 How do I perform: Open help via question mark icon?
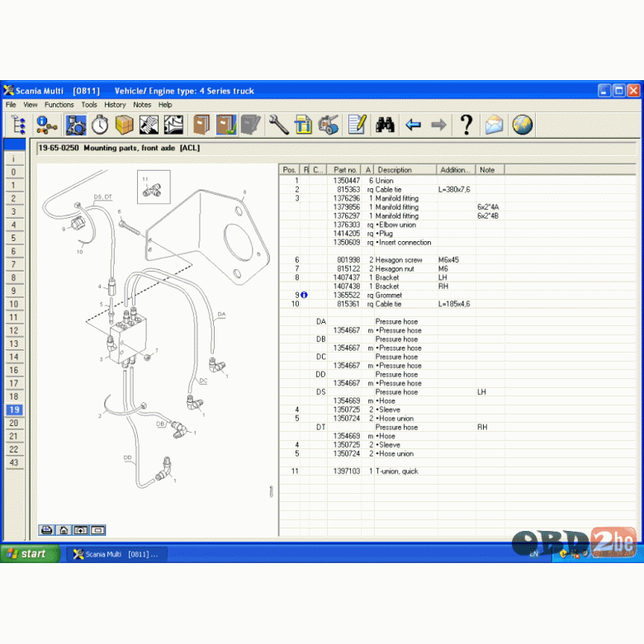coord(466,125)
